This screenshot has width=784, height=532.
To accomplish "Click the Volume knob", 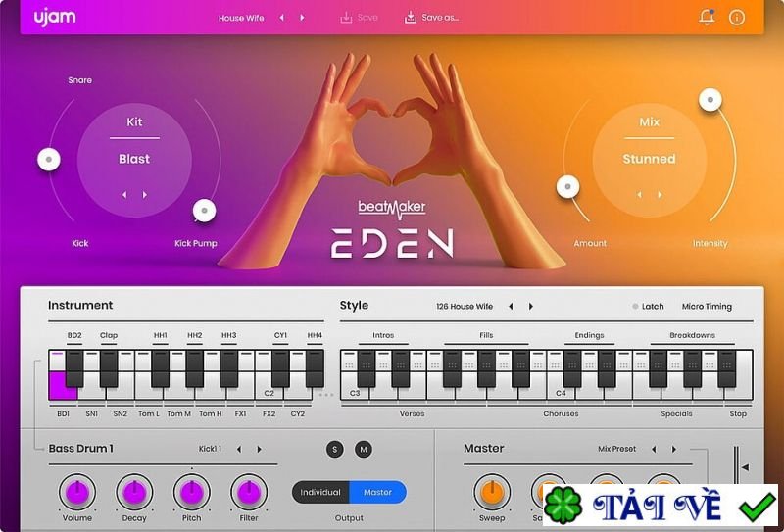I will coord(77,492).
